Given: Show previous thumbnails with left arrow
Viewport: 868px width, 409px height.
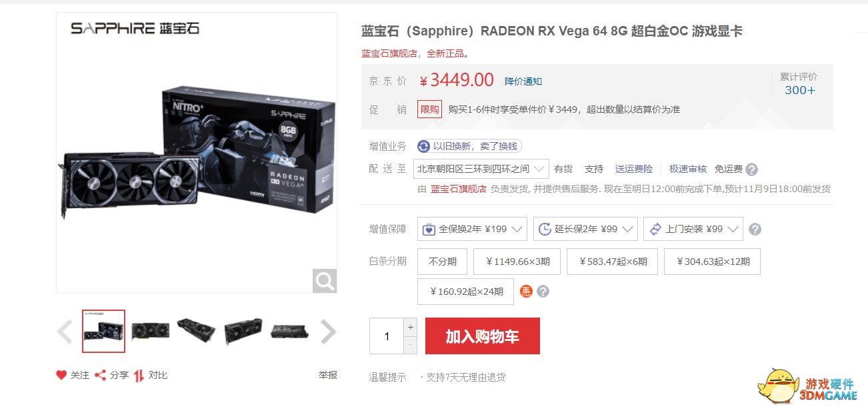Looking at the screenshot, I should 65,332.
